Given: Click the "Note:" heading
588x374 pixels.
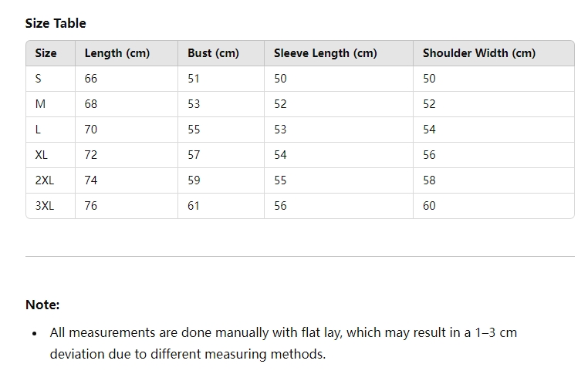Looking at the screenshot, I should (42, 305).
